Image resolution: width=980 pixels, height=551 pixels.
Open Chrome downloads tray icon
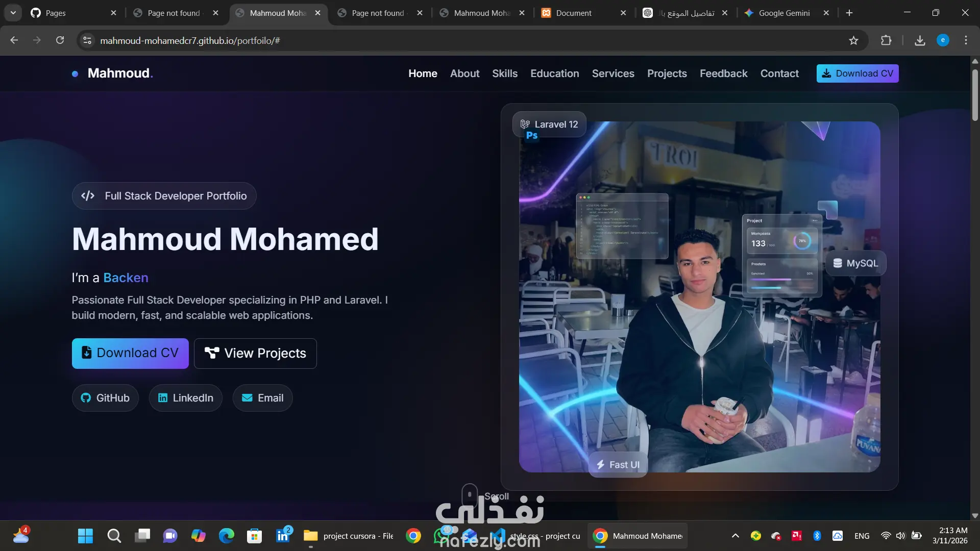click(920, 40)
